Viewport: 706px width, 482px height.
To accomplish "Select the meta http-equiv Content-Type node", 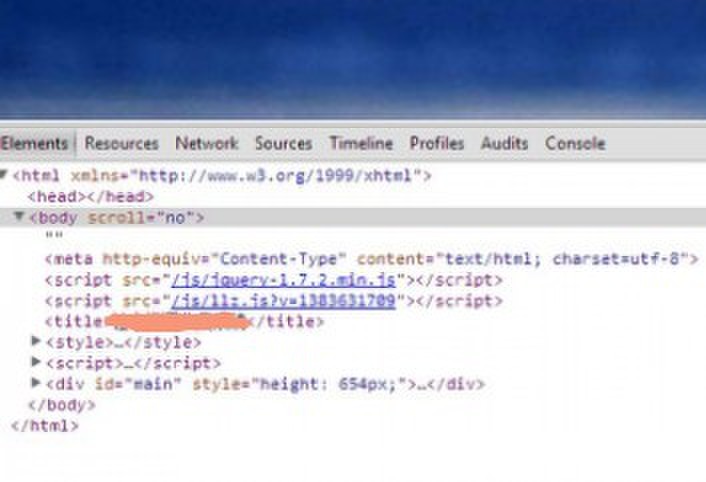I will point(371,259).
